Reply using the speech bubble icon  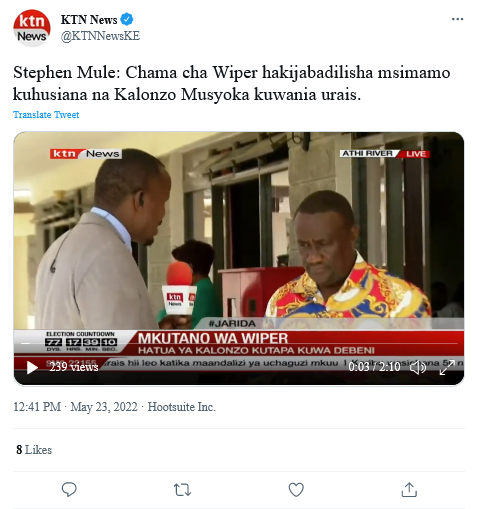pos(69,490)
